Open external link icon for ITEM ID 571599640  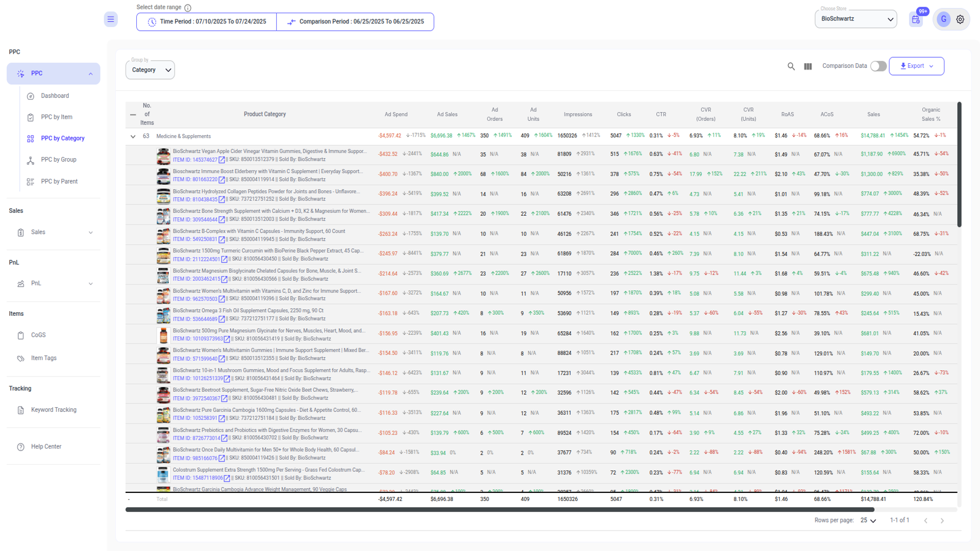(x=222, y=359)
